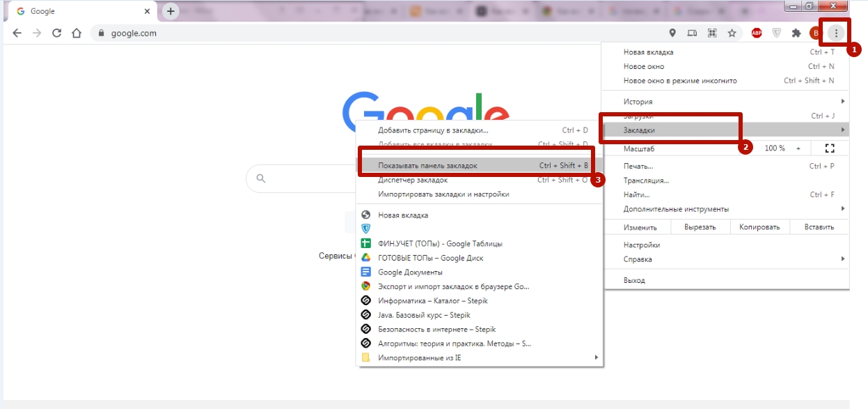This screenshot has height=409, width=868.
Task: Open Безопасность в интернете – Stepik bookmark
Action: [x=480, y=329]
